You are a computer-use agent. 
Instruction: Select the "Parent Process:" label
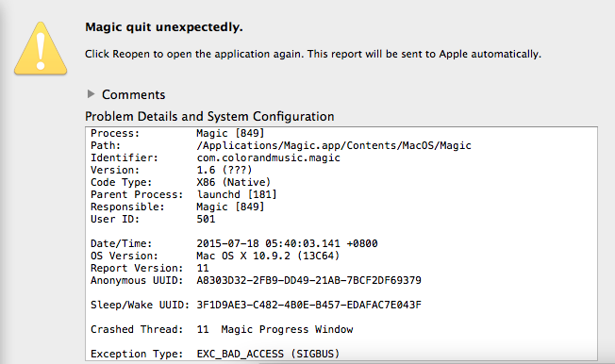pyautogui.click(x=137, y=194)
